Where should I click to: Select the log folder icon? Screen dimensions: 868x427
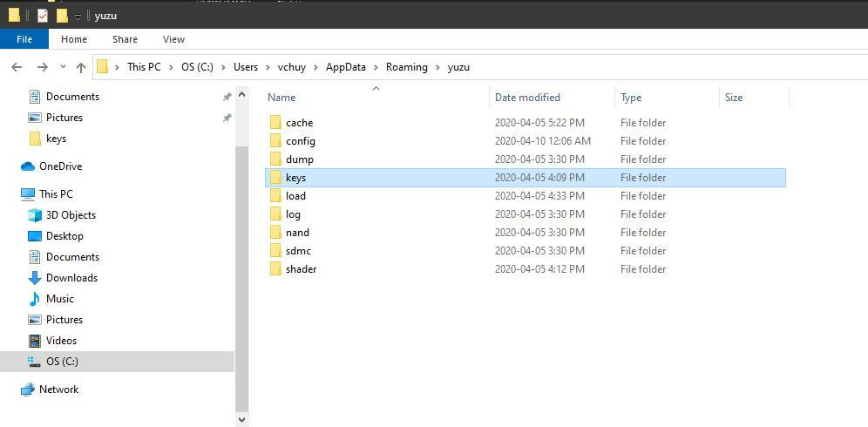click(275, 213)
